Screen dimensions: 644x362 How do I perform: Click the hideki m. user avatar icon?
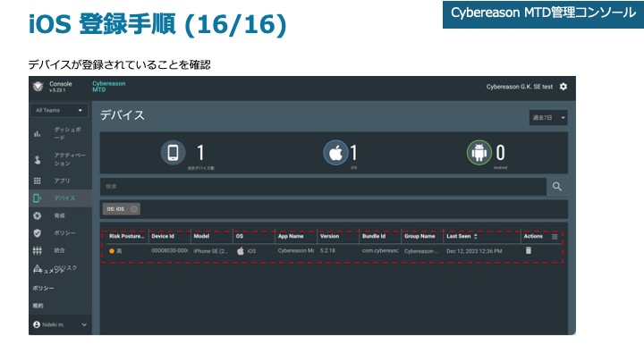pyautogui.click(x=37, y=324)
